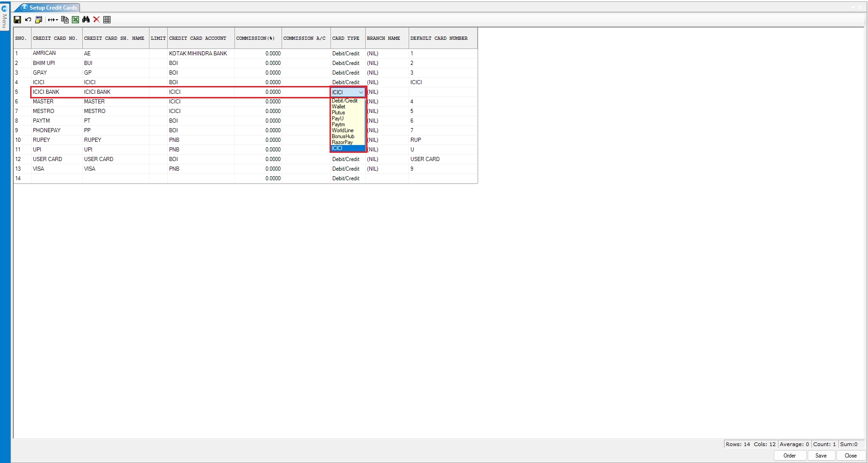Select Paytm option in card type dropdown
This screenshot has height=463, width=868.
tap(338, 124)
